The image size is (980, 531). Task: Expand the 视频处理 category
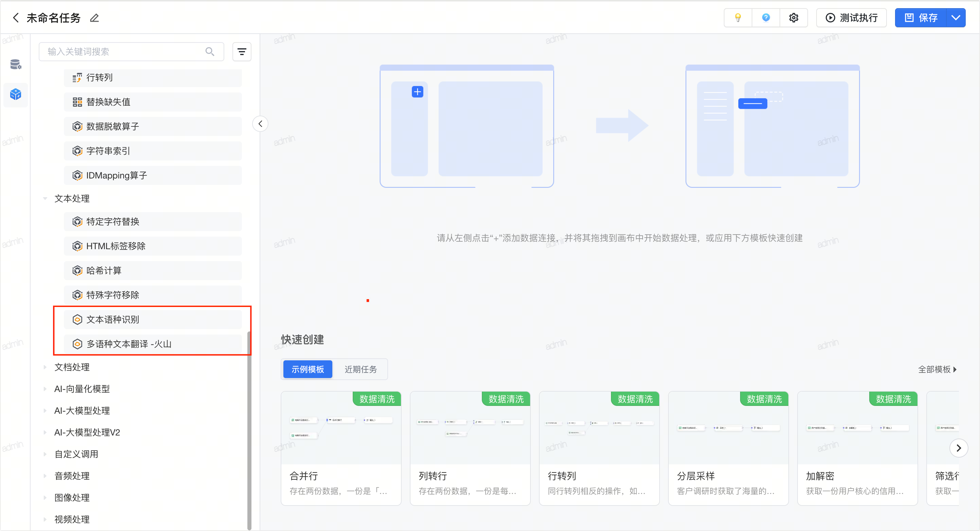pyautogui.click(x=45, y=519)
